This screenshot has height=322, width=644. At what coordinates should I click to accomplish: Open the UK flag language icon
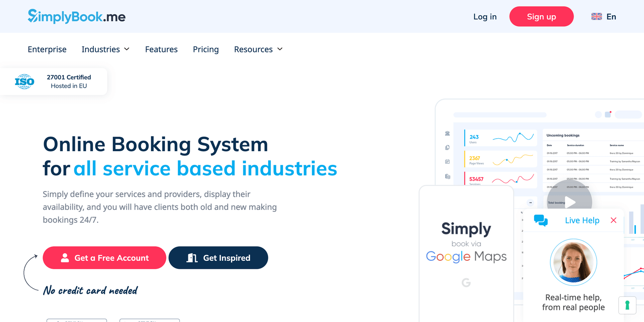pos(597,17)
